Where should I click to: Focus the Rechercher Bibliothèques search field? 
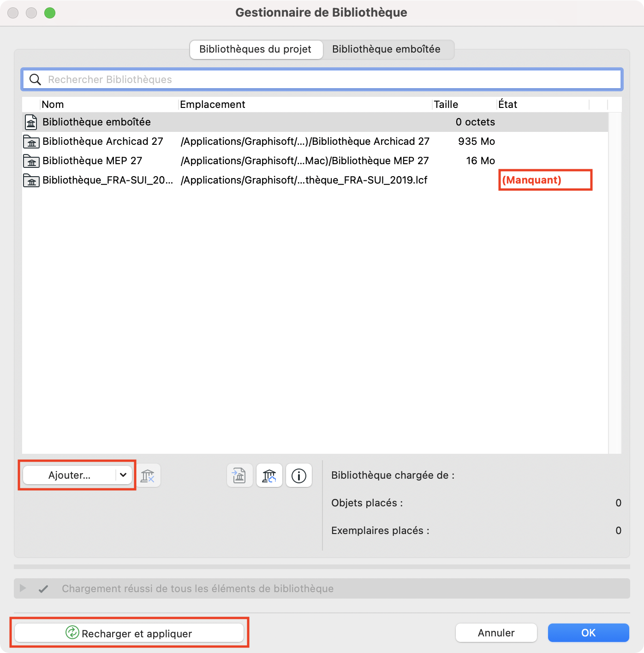[x=322, y=79]
